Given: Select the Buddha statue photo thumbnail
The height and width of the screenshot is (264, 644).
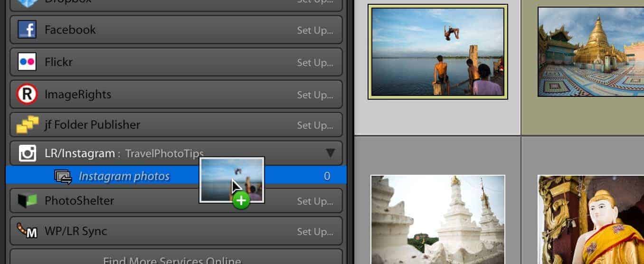Looking at the screenshot, I should click(591, 219).
